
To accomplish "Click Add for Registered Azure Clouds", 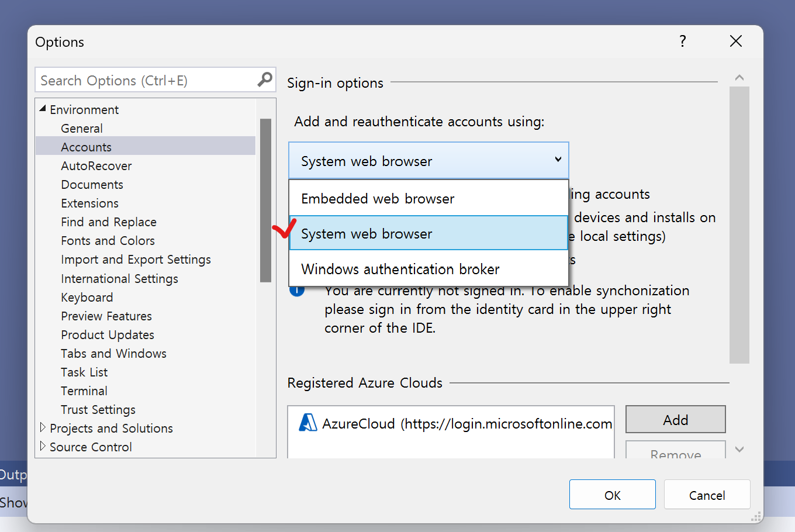I will click(675, 419).
